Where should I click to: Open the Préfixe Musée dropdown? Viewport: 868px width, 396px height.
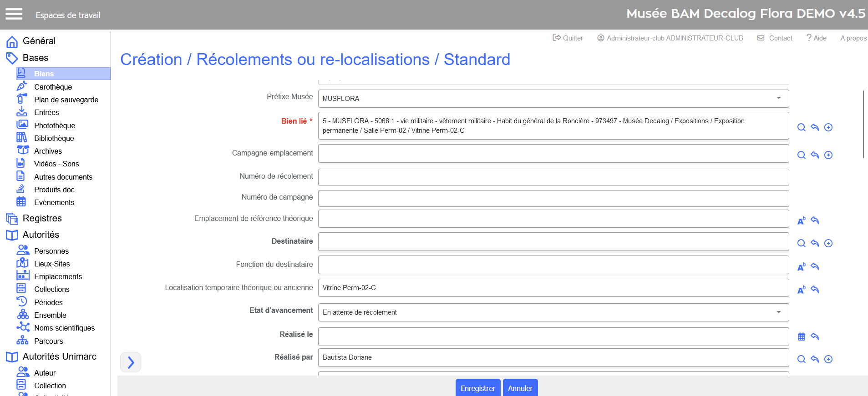click(x=778, y=98)
